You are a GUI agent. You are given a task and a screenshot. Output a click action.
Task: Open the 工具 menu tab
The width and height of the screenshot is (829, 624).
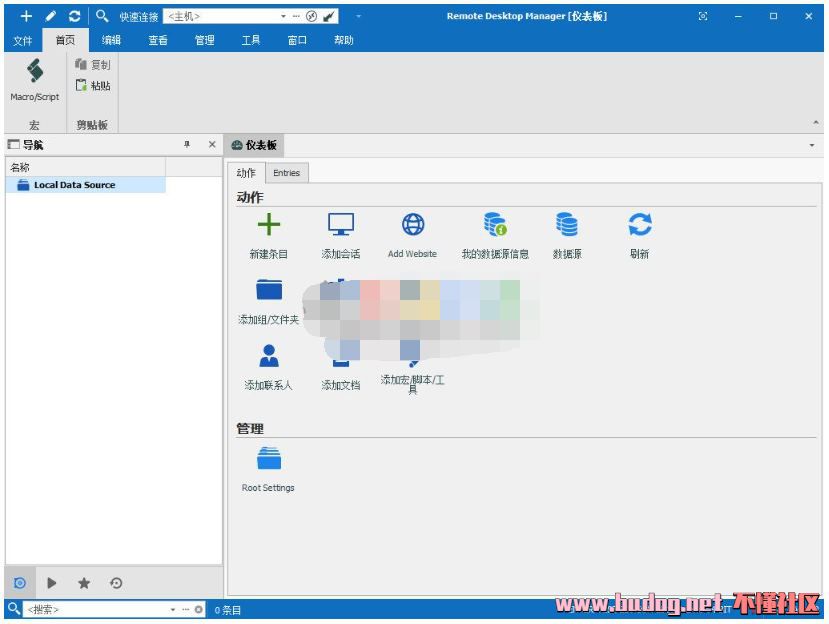tap(251, 40)
